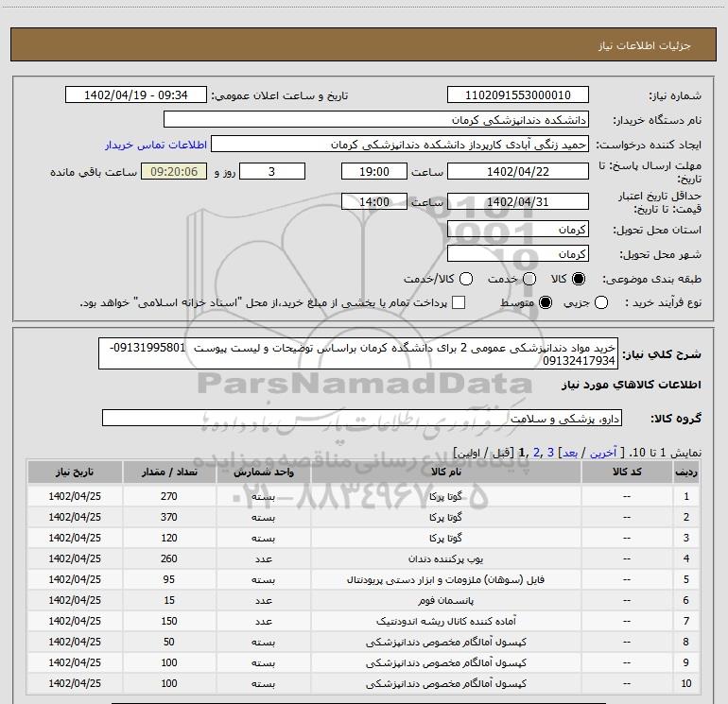Select the خدمت radio button
The height and width of the screenshot is (704, 728).
pos(529,279)
